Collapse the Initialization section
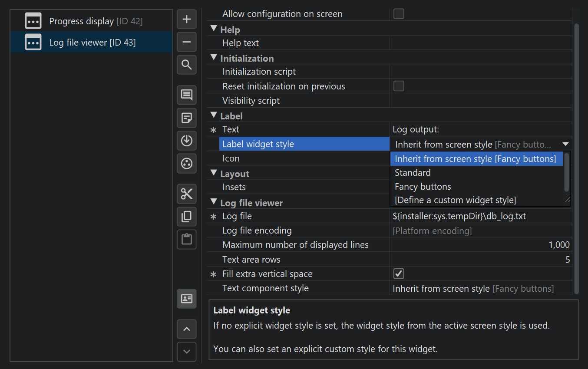 (213, 58)
